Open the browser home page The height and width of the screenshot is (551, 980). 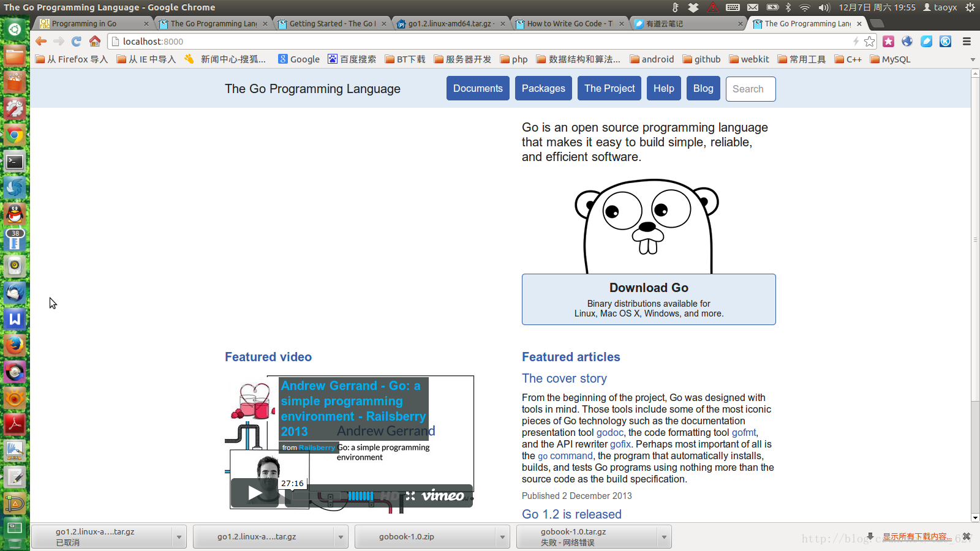pos(94,41)
